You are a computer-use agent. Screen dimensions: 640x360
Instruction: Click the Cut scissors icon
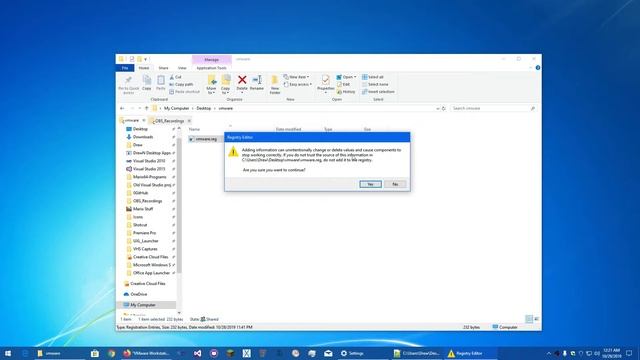click(x=176, y=77)
